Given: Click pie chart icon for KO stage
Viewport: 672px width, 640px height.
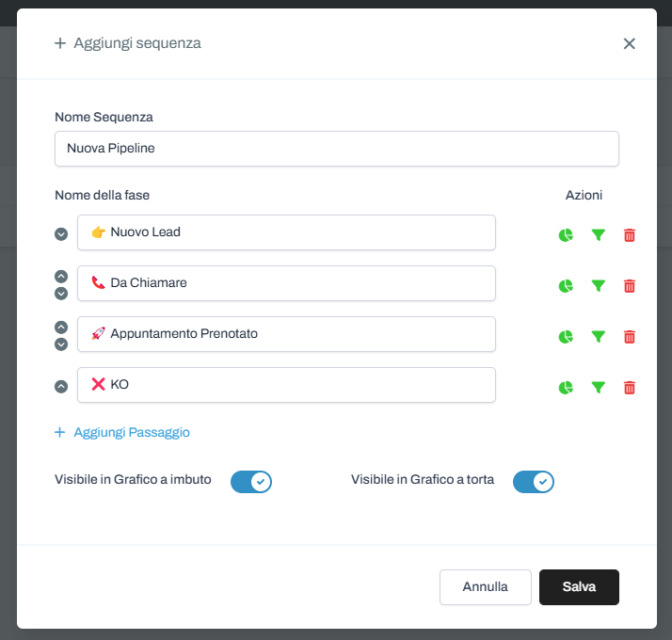Looking at the screenshot, I should click(x=566, y=387).
